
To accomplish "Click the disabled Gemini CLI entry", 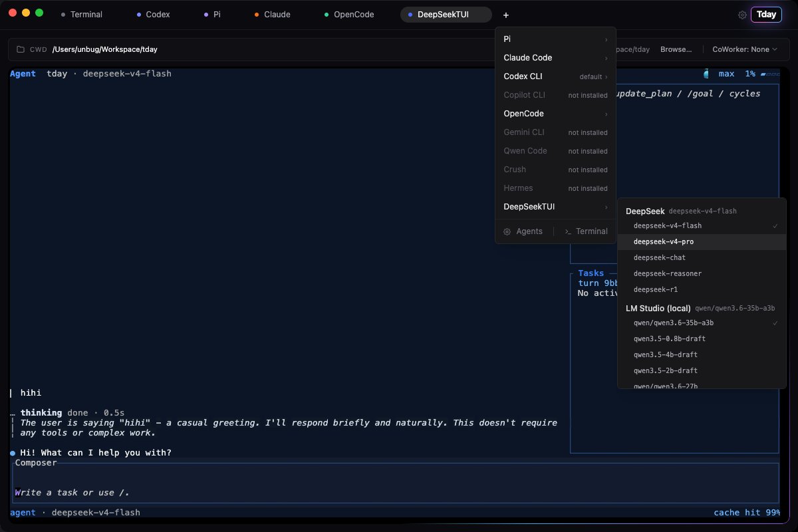I will [555, 132].
